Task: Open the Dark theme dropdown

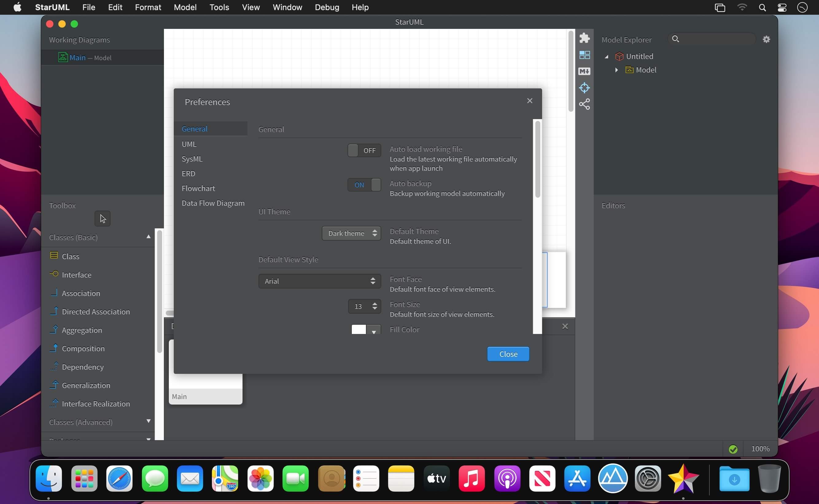Action: 351,233
